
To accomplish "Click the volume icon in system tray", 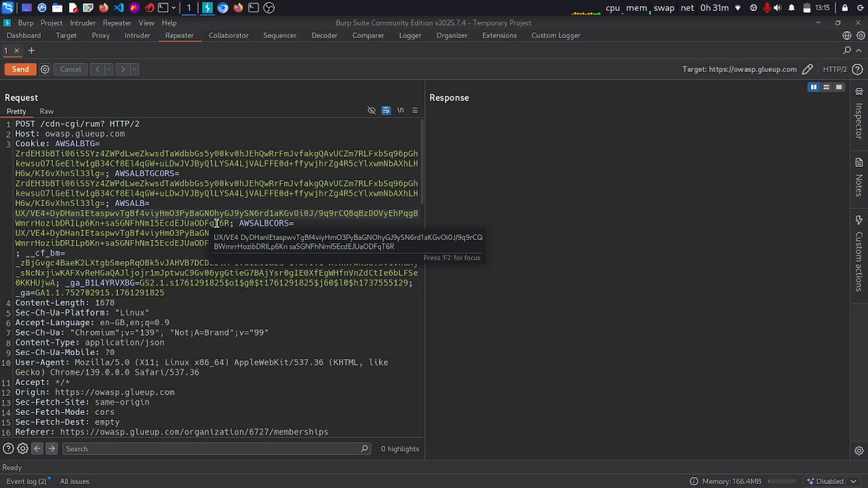I will pyautogui.click(x=779, y=8).
